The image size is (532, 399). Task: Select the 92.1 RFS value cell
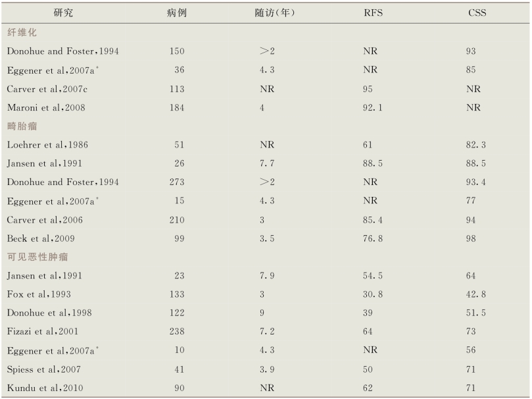pyautogui.click(x=373, y=107)
